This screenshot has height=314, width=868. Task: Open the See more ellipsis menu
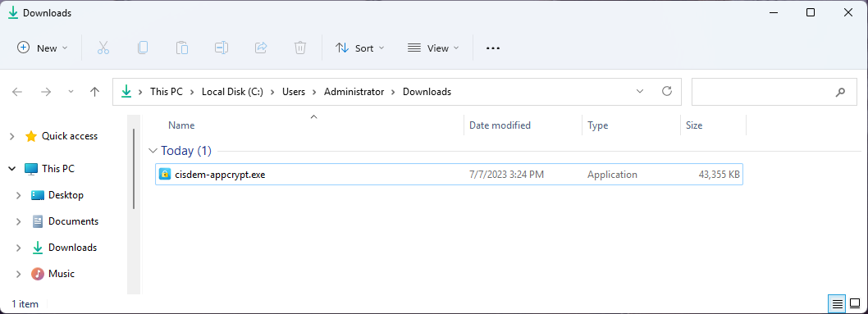point(493,48)
